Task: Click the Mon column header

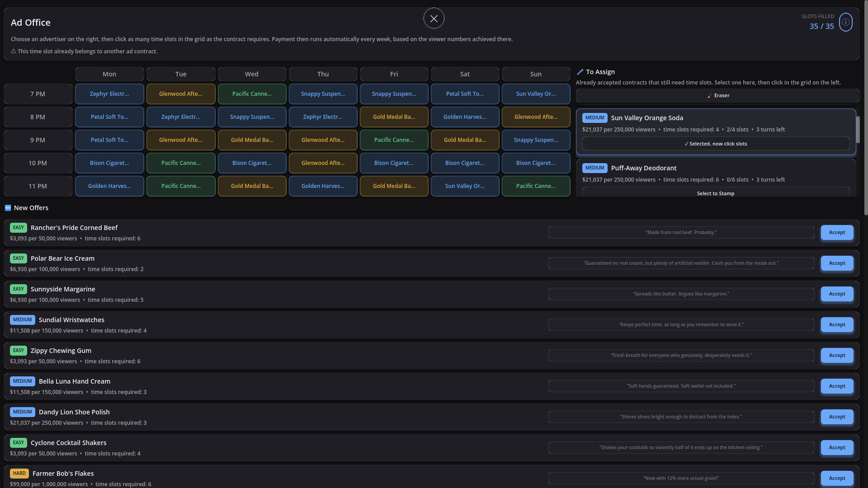Action: coord(109,74)
